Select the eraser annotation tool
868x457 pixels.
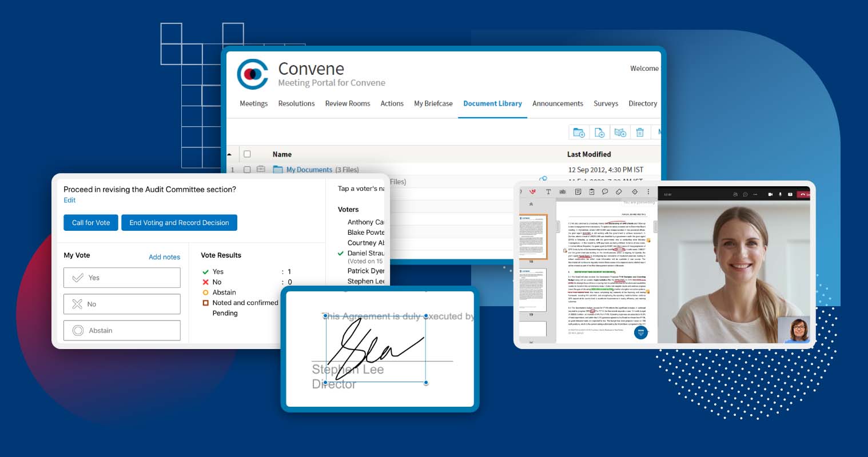(x=619, y=191)
